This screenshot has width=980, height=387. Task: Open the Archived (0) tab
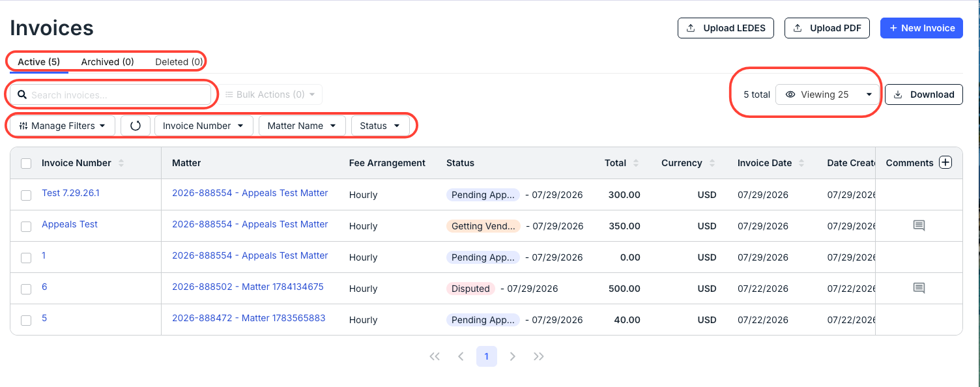coord(108,62)
